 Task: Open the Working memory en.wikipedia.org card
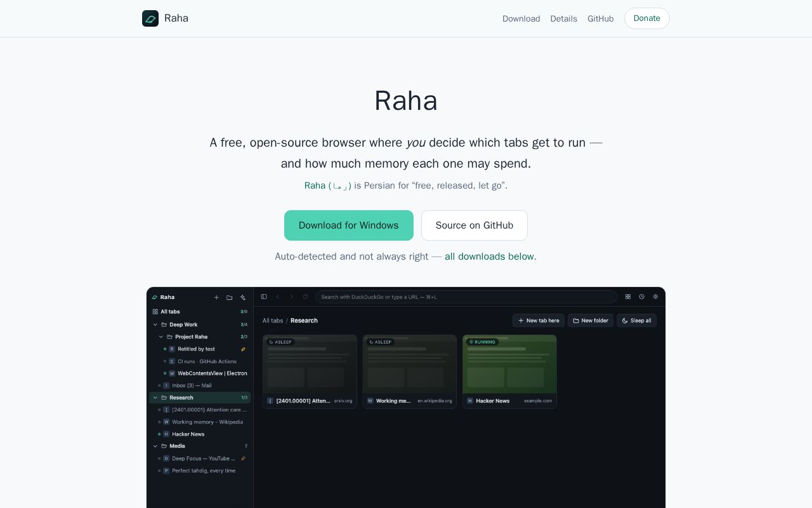pos(410,371)
